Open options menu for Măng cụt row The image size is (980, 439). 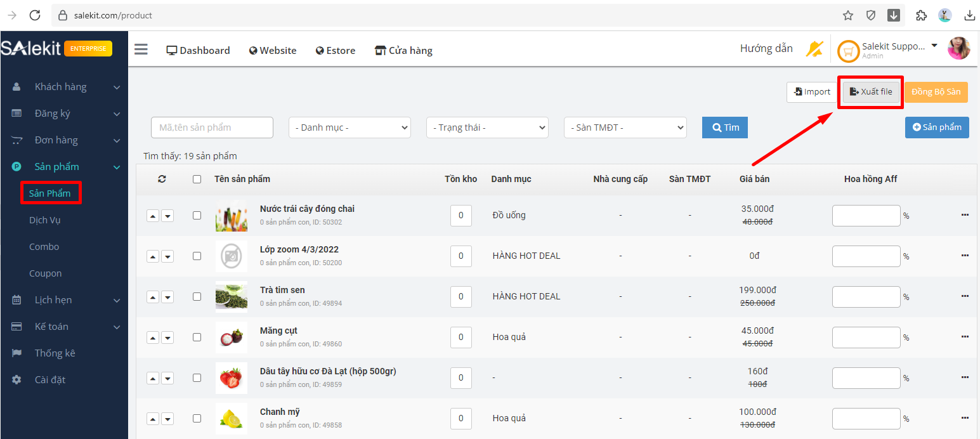[x=965, y=337]
